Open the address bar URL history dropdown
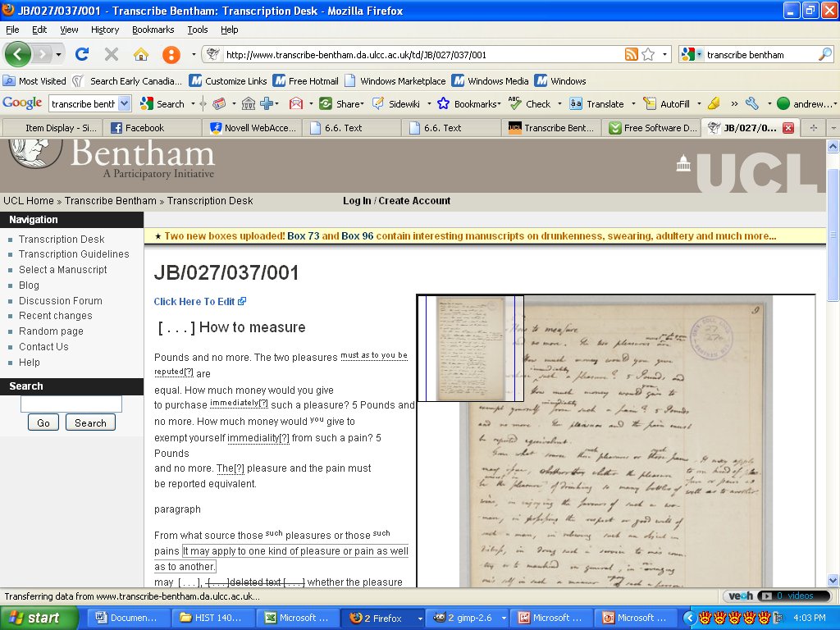Viewport: 840px width, 630px height. 664,54
